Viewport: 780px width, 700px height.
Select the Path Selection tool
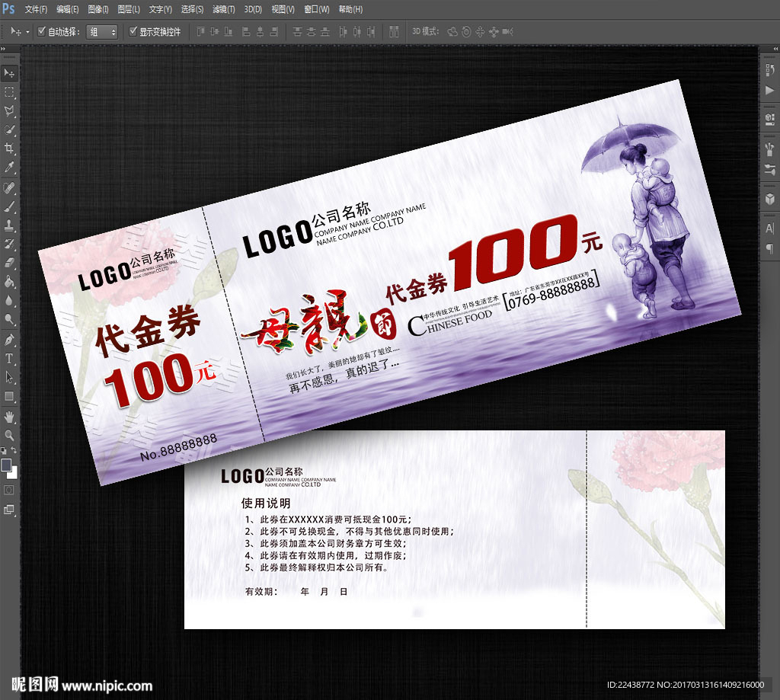click(9, 377)
